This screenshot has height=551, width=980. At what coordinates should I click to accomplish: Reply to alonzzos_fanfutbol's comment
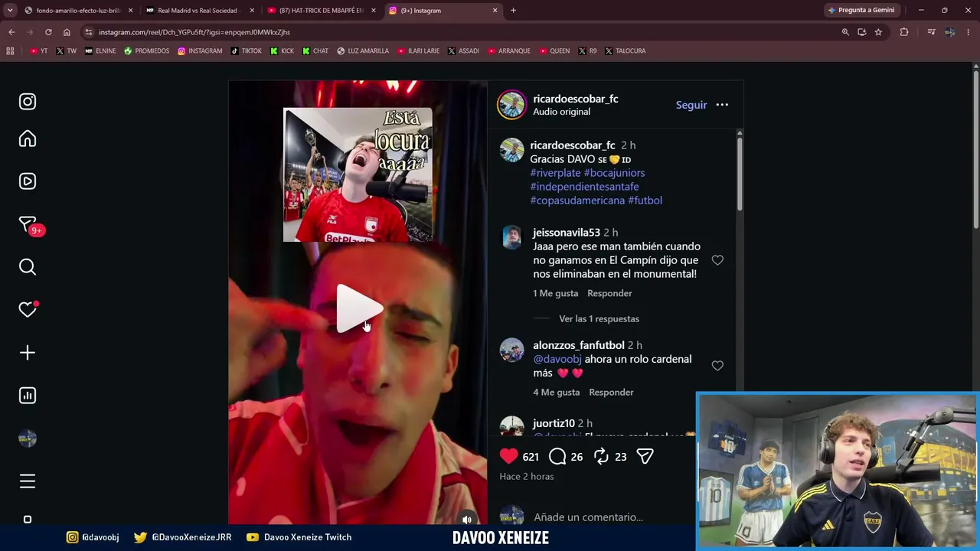click(x=611, y=392)
